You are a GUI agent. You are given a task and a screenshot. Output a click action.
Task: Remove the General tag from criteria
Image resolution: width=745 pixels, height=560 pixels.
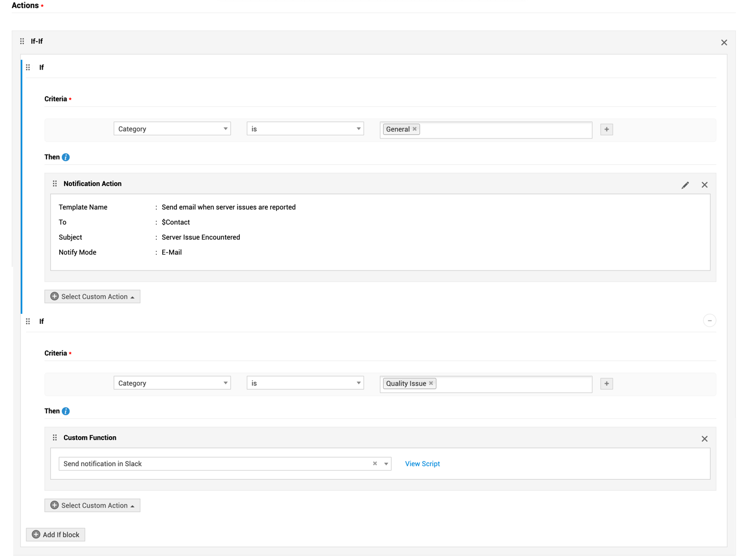click(415, 129)
